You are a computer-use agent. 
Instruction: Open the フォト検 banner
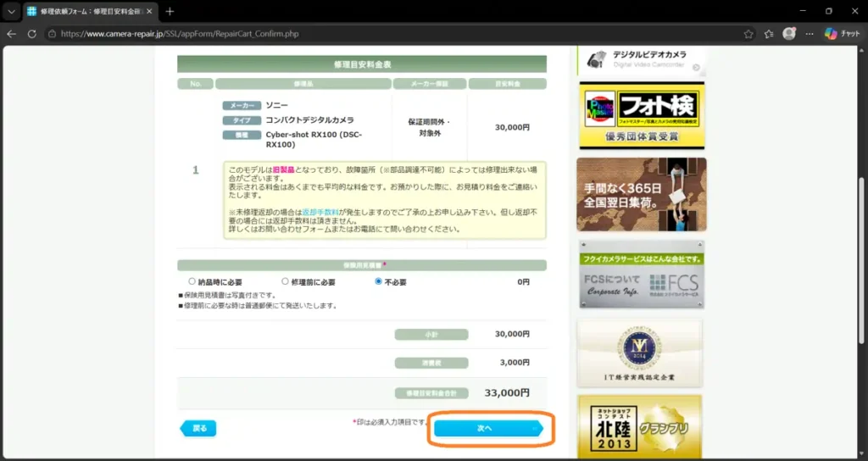click(642, 115)
